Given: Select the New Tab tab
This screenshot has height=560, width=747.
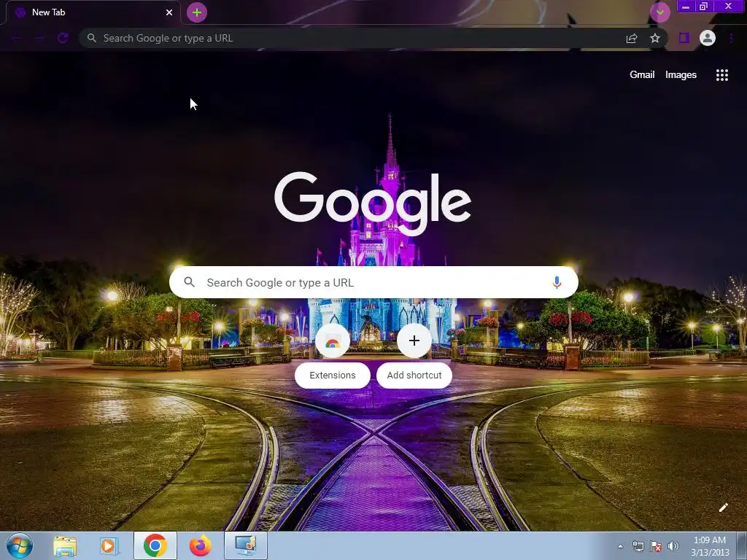Looking at the screenshot, I should click(x=93, y=12).
